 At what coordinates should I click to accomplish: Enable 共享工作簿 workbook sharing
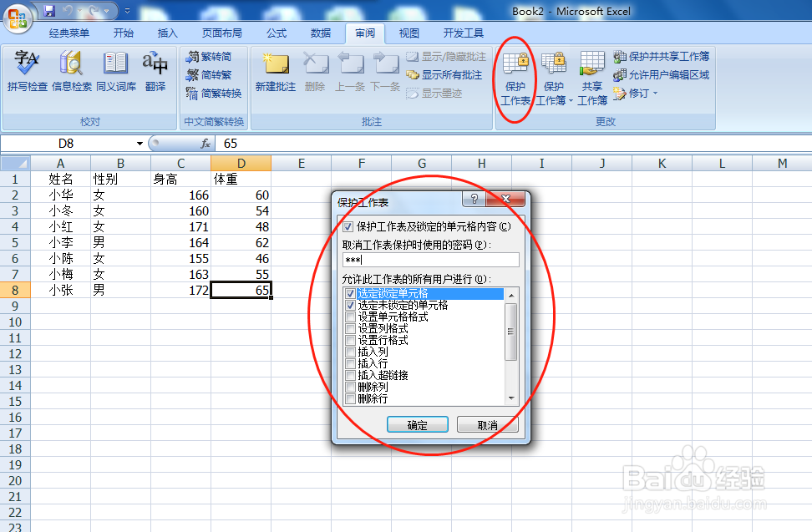[x=592, y=74]
